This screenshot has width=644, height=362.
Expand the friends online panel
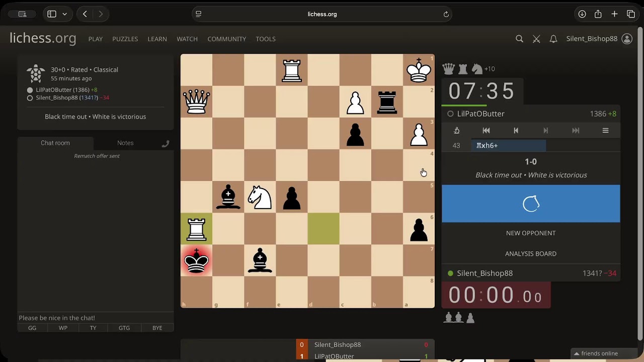point(596,353)
